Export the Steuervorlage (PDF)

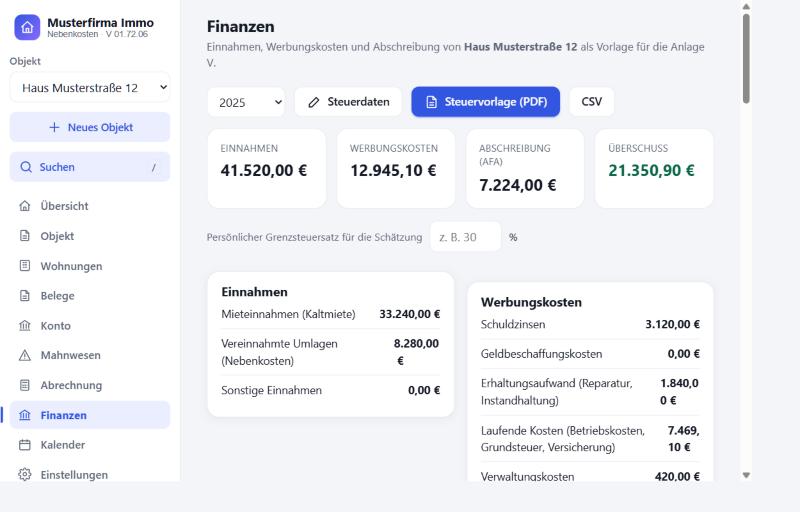pyautogui.click(x=486, y=102)
